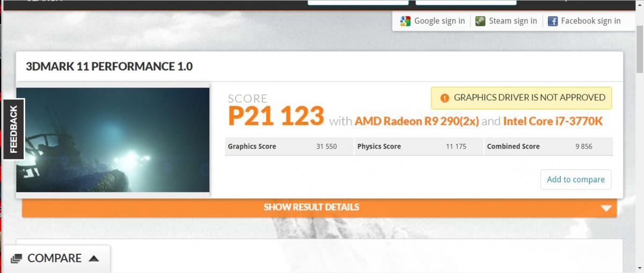Click the first input field in top bar

tap(358, 2)
